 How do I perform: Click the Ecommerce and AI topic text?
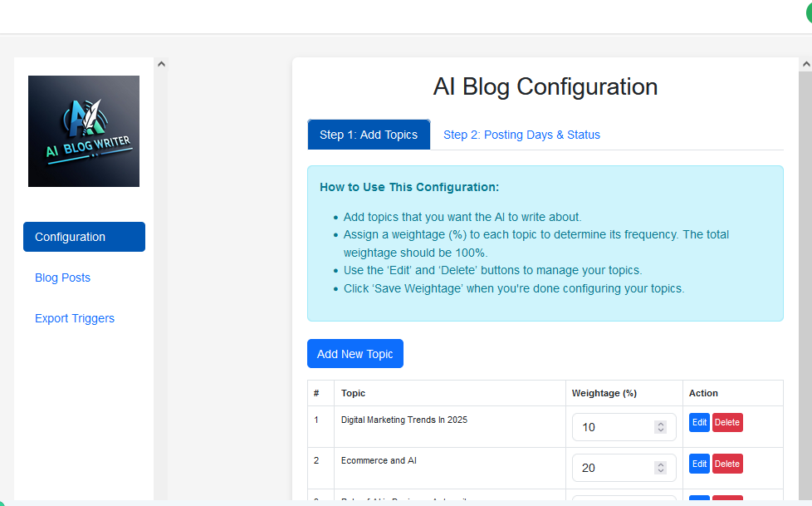coord(379,460)
